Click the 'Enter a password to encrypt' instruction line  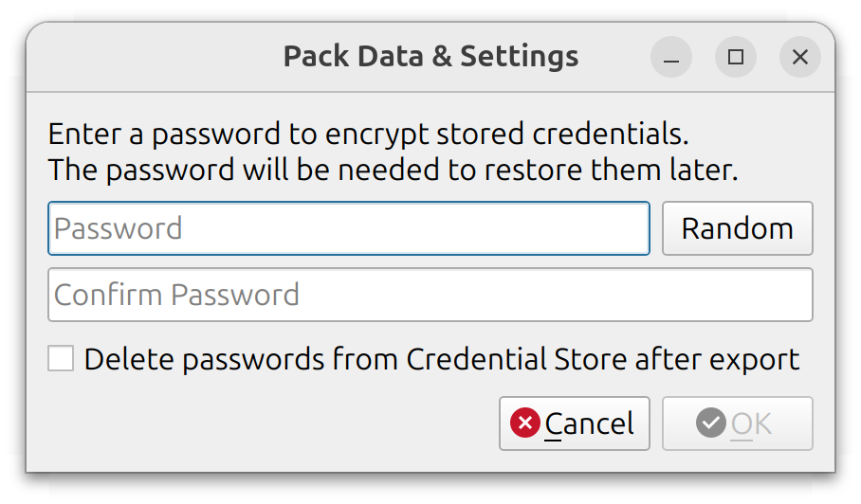pyautogui.click(x=368, y=133)
